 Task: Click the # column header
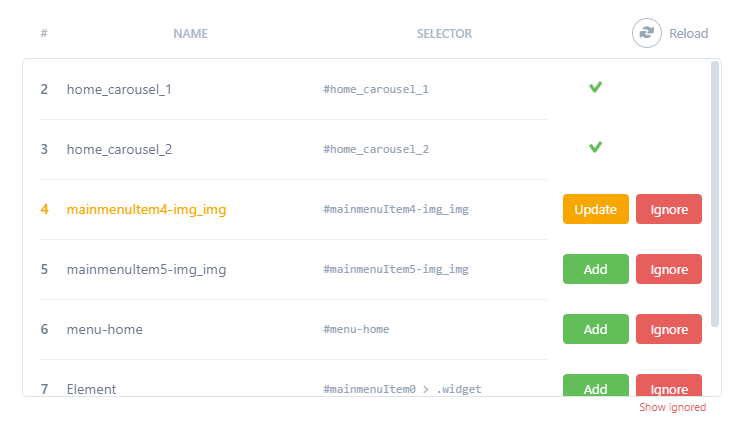[44, 33]
